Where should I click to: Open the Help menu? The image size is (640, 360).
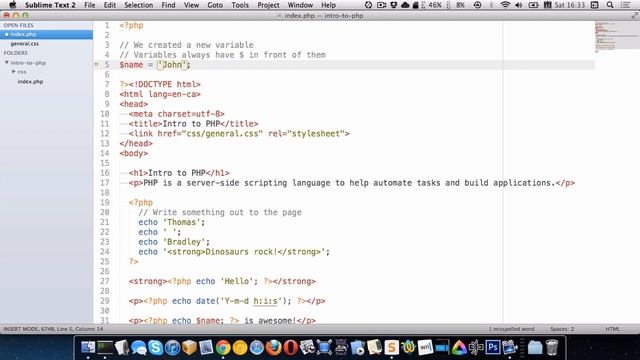tap(329, 5)
